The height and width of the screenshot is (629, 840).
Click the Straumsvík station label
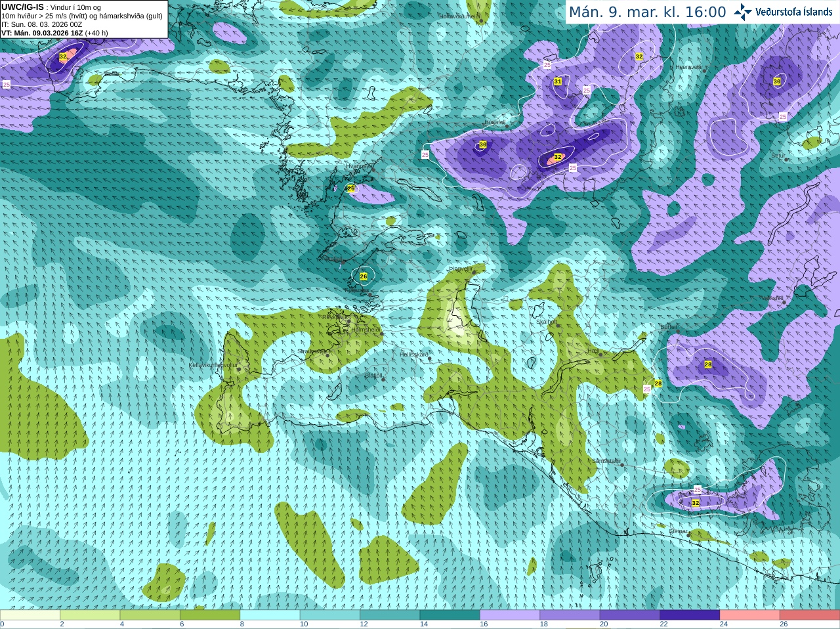point(311,351)
